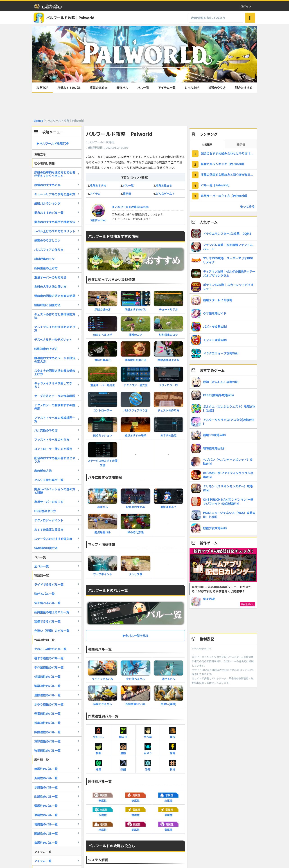Viewport: 289px width, 868px height.
Task: Open the 採集 leaf icon
Action: (x=98, y=763)
